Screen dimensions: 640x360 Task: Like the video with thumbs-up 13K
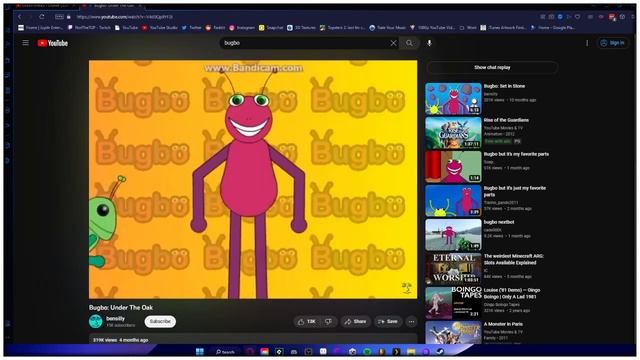[306, 322]
